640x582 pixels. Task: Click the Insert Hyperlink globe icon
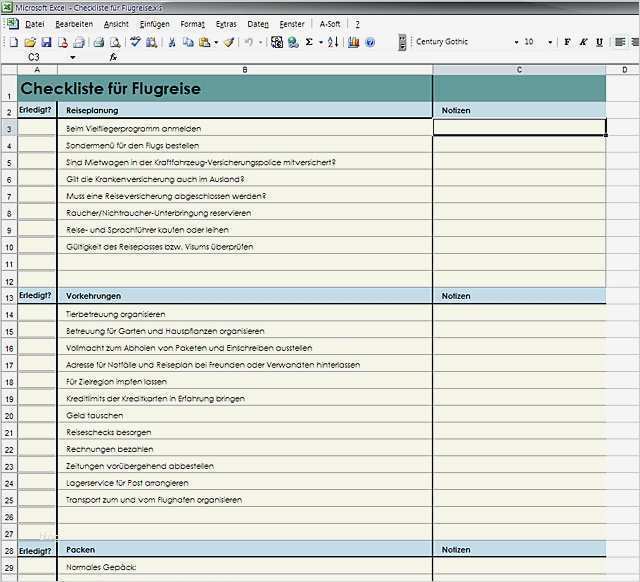click(x=293, y=42)
